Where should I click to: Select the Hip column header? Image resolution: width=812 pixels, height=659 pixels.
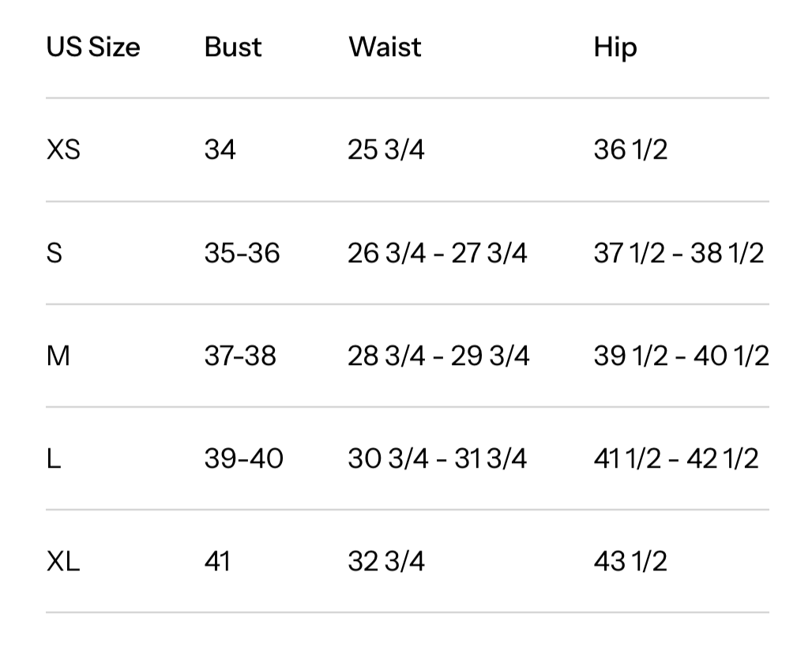tap(615, 47)
